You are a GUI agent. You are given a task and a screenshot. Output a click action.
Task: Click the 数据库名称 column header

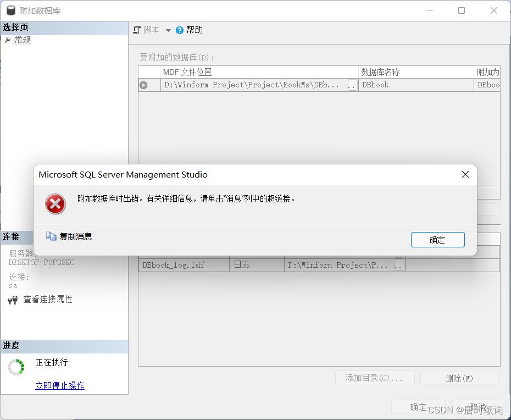coord(416,72)
